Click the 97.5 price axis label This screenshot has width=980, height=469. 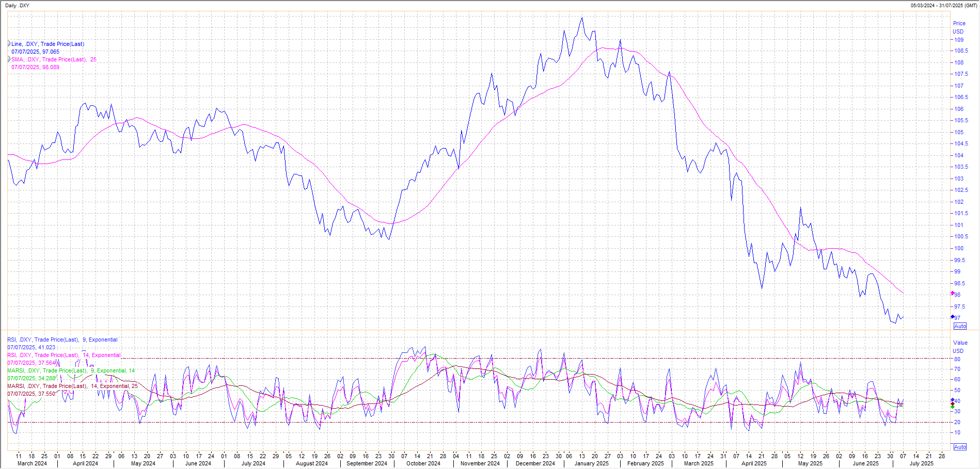click(x=959, y=306)
